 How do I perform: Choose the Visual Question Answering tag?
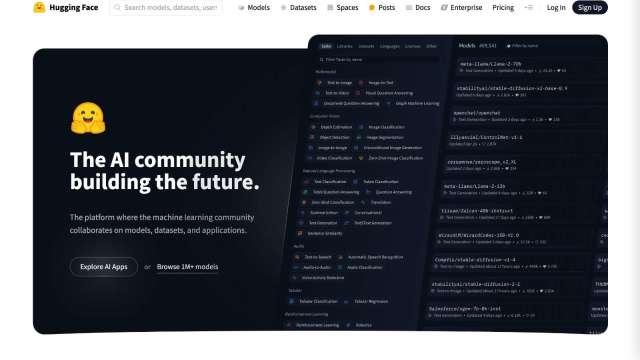384,93
